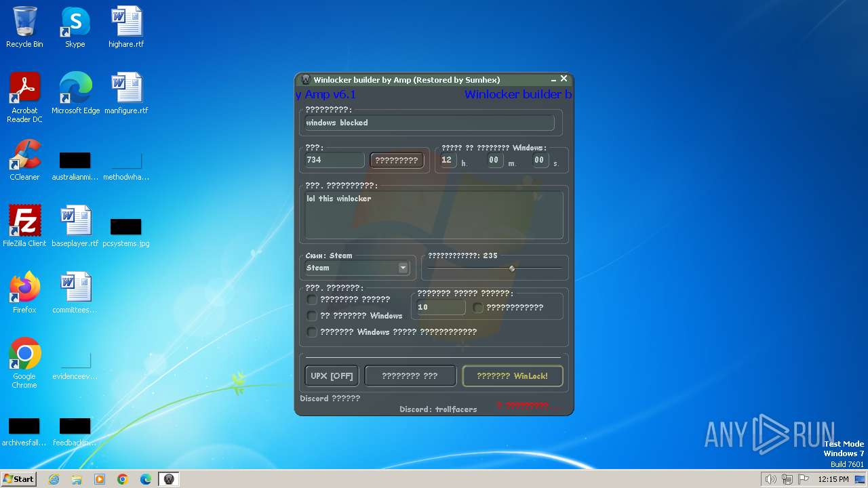
Task: Click the Discord ?????? link
Action: pos(330,399)
